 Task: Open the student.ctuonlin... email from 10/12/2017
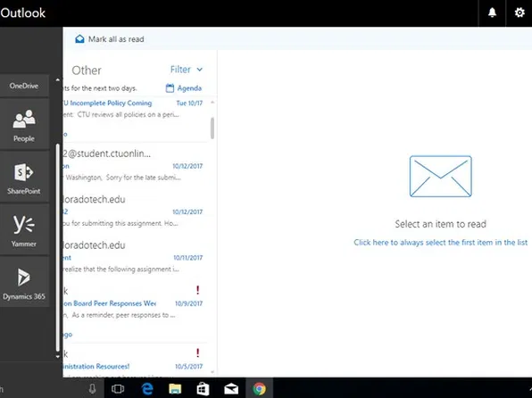point(136,166)
